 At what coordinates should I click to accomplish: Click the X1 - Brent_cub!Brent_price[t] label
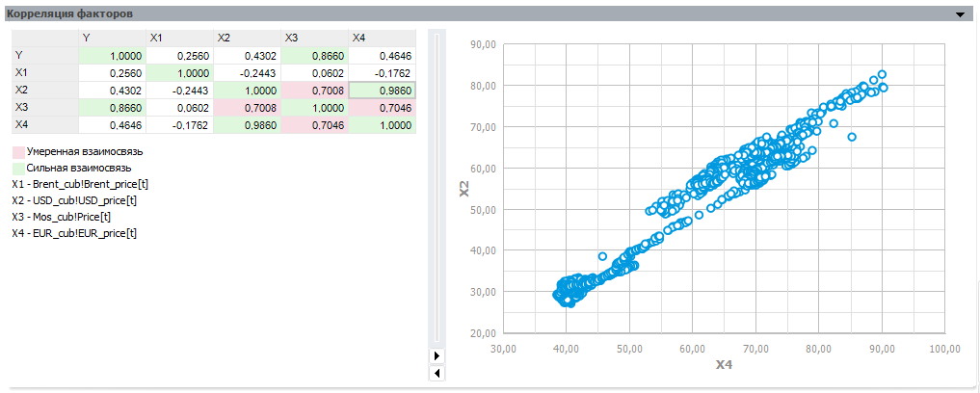click(x=80, y=184)
